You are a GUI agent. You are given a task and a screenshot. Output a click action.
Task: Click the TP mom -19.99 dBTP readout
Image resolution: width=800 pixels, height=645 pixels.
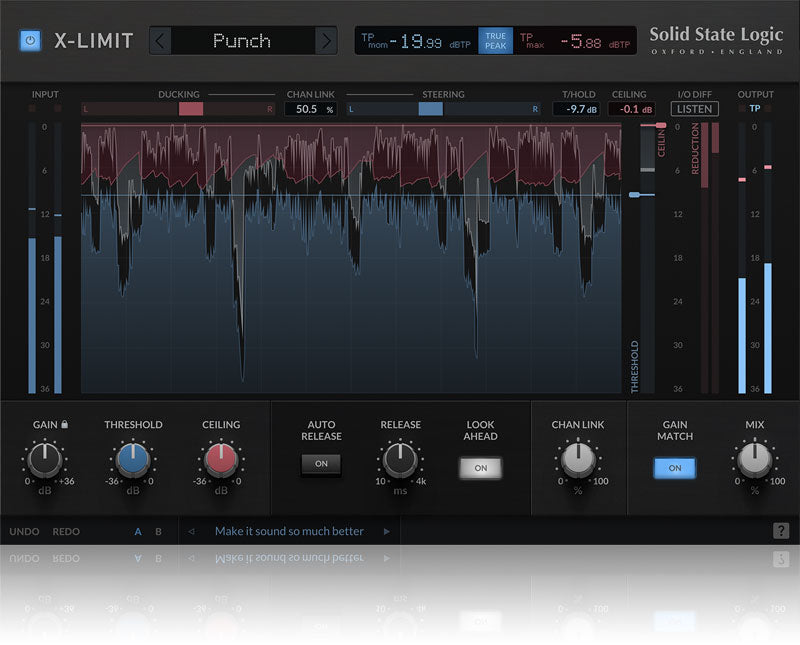click(416, 41)
